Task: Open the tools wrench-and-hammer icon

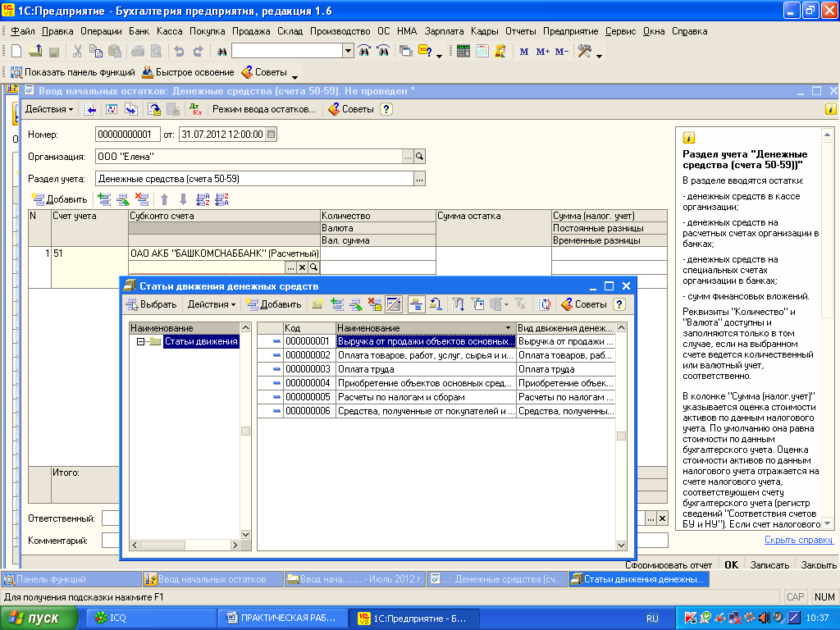Action: coord(584,52)
